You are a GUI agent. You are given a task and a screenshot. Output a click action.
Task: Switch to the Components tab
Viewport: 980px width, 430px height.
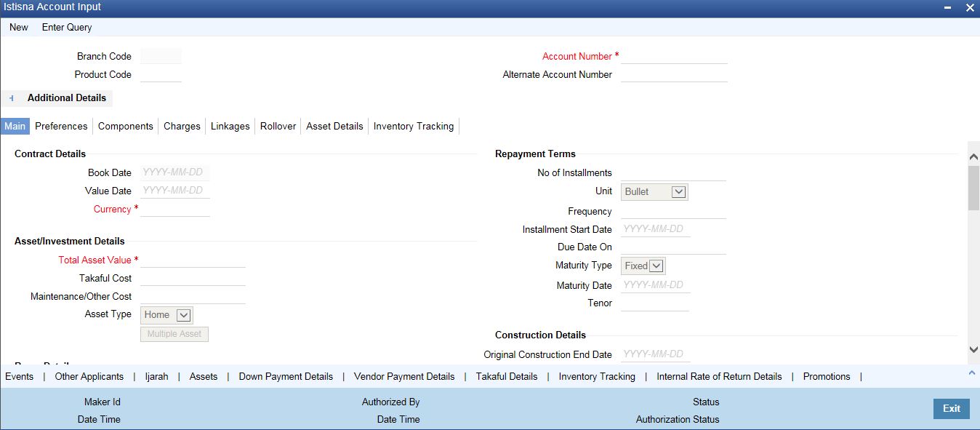[x=126, y=126]
